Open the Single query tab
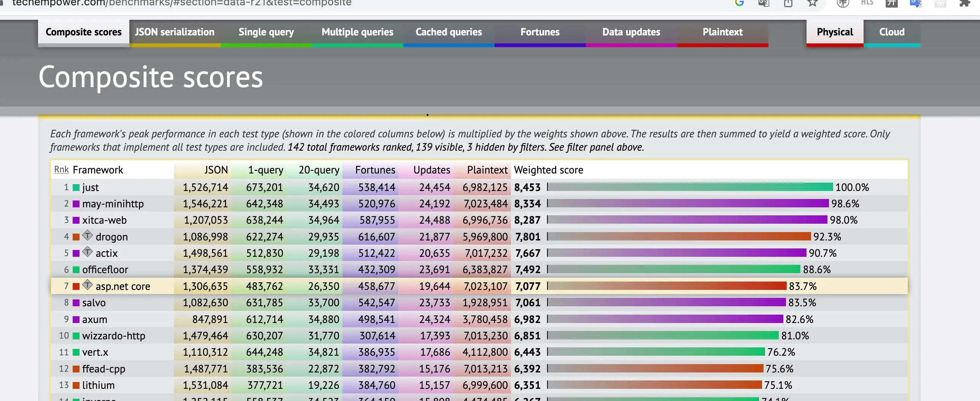The height and width of the screenshot is (401, 980). pyautogui.click(x=266, y=33)
